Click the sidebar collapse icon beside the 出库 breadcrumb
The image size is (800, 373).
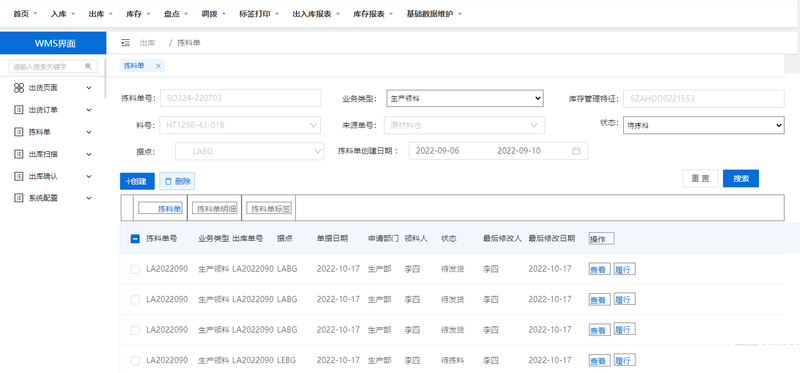(x=126, y=43)
